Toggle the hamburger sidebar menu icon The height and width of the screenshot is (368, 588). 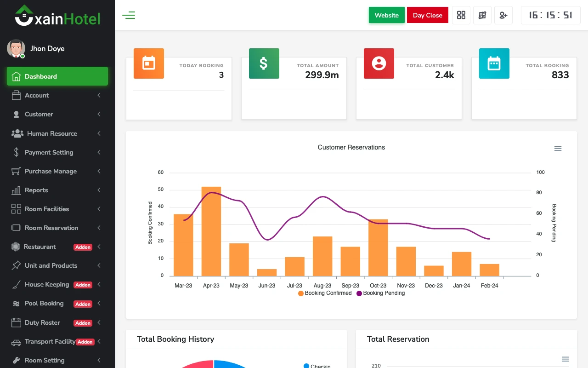(x=129, y=15)
